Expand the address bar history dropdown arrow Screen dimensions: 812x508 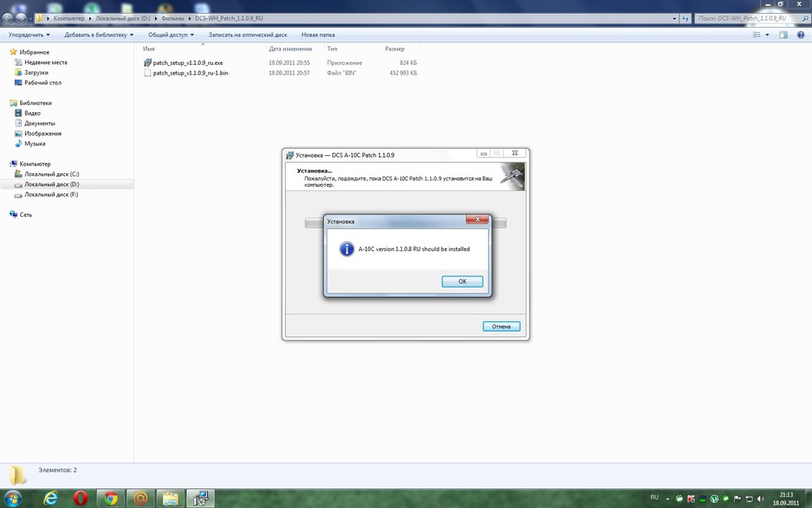click(x=674, y=18)
